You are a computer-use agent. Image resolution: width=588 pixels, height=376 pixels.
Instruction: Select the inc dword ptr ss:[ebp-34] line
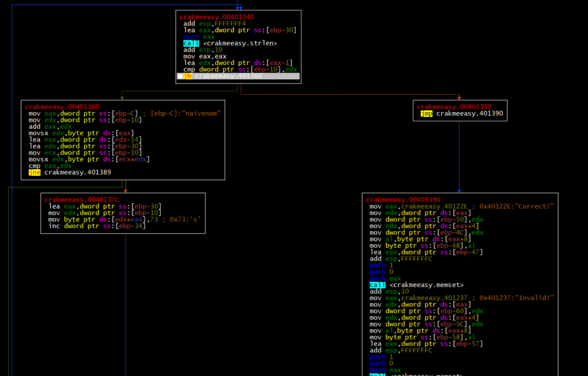pyautogui.click(x=97, y=226)
